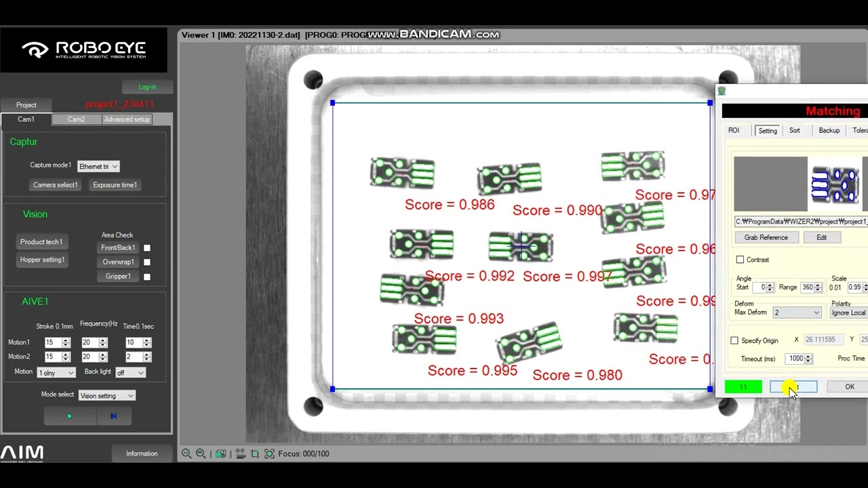
Task: Click the blue step-forward button
Action: (x=113, y=416)
